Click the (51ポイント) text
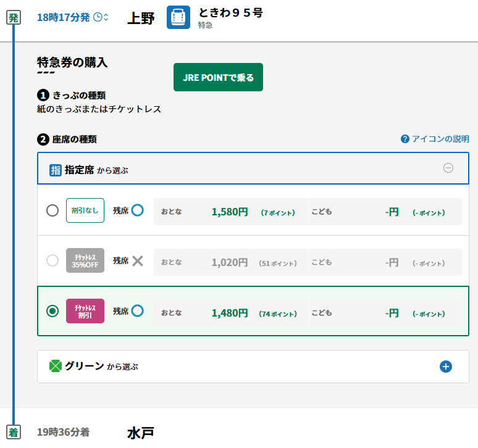 (278, 263)
